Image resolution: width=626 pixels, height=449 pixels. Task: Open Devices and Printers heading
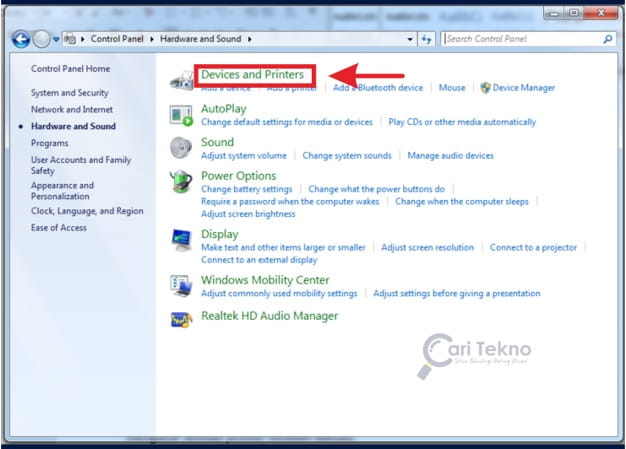point(252,75)
